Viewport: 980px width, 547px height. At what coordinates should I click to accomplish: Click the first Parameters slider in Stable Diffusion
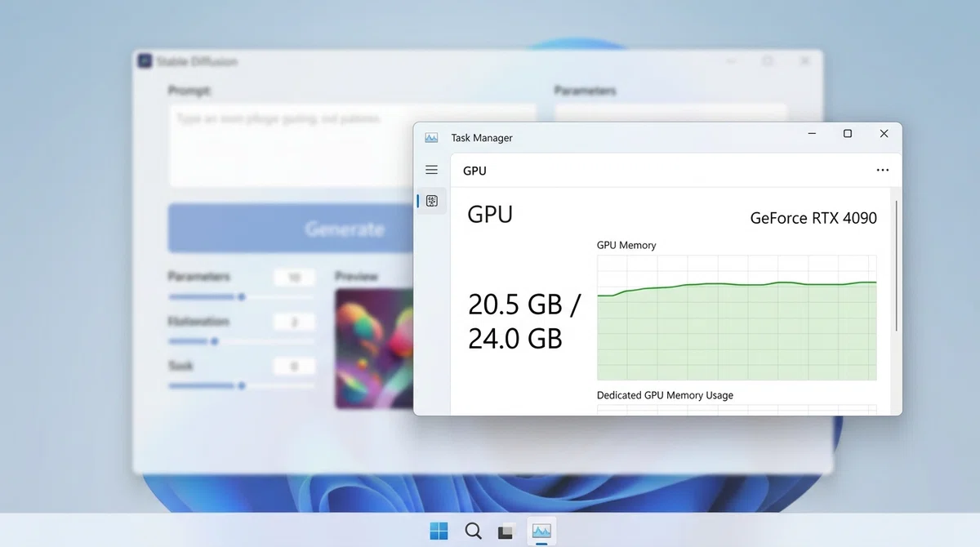(x=241, y=297)
